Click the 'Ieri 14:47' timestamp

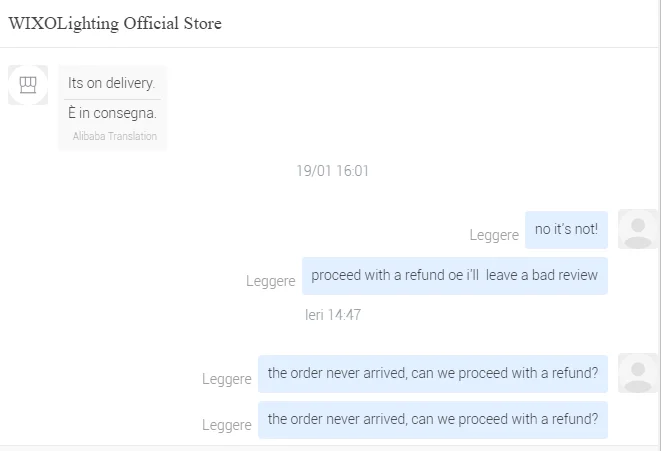332,314
